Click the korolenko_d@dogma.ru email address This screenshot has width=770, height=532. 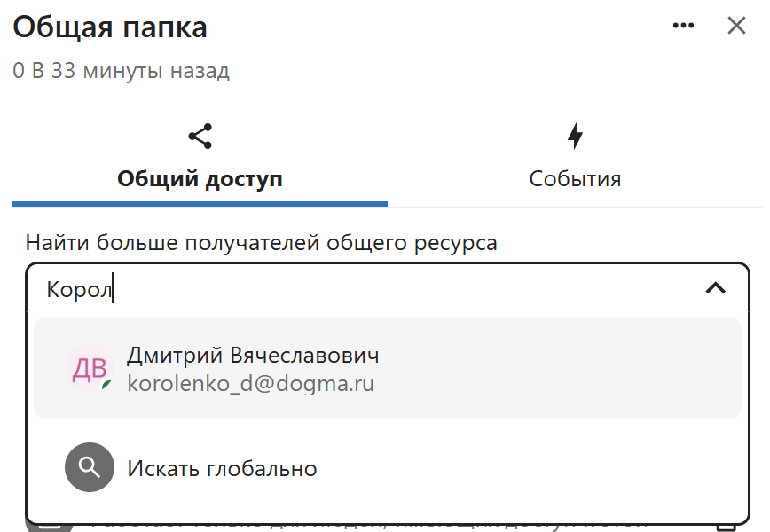click(x=250, y=384)
